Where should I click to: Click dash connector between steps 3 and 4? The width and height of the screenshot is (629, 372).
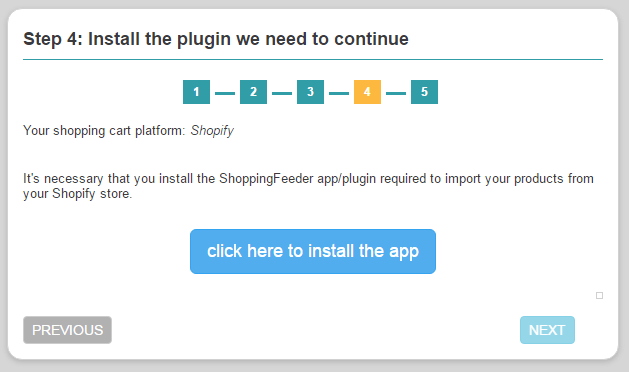tap(339, 94)
